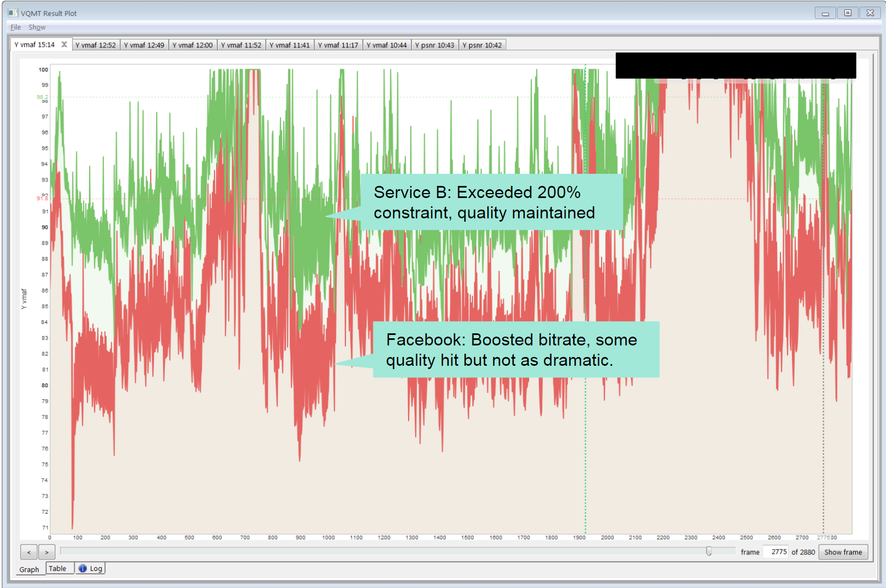Viewport: 886px width, 588px height.
Task: Open the Show menu
Action: [37, 27]
